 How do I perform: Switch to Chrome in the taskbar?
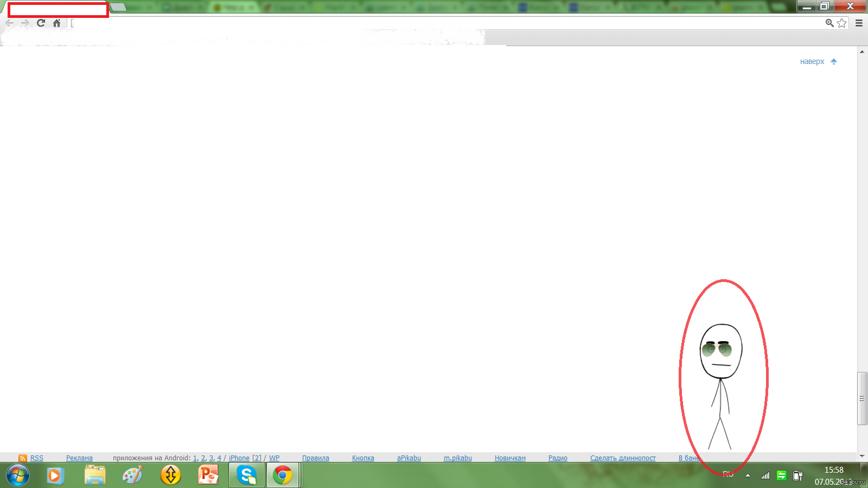click(x=283, y=476)
